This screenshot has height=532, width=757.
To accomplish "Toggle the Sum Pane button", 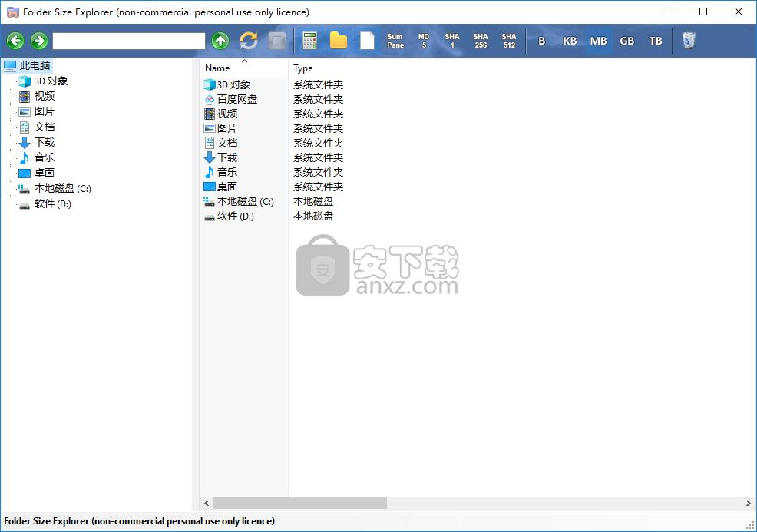I will [395, 41].
